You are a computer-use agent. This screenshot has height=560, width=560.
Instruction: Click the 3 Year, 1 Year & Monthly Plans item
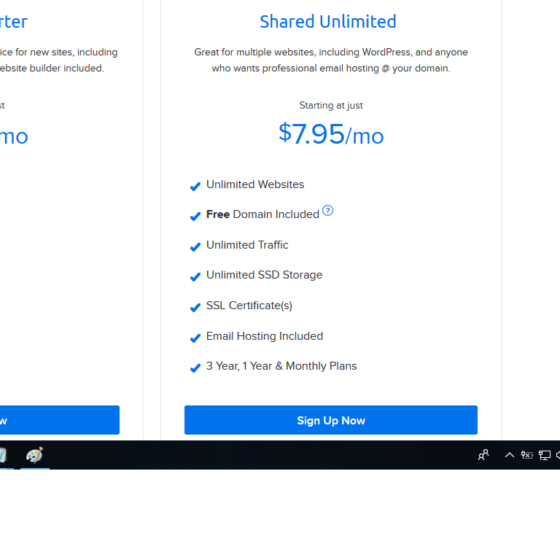281,366
